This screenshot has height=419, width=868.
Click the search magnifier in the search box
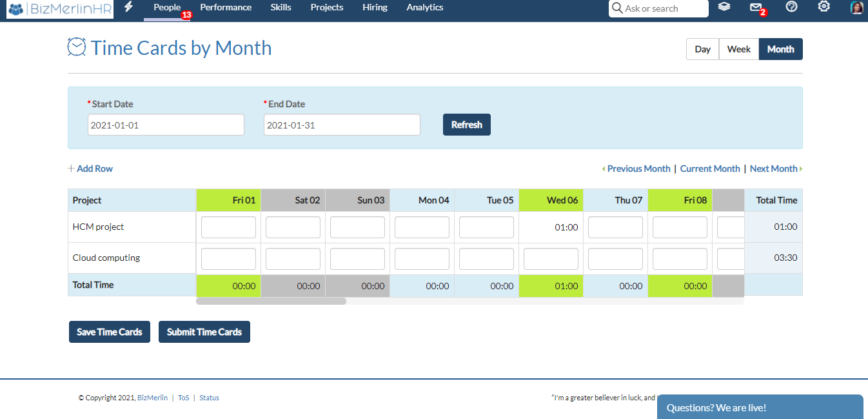click(616, 8)
